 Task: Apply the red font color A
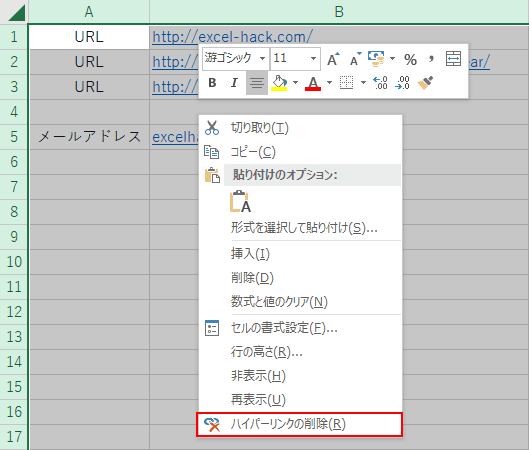pos(313,83)
